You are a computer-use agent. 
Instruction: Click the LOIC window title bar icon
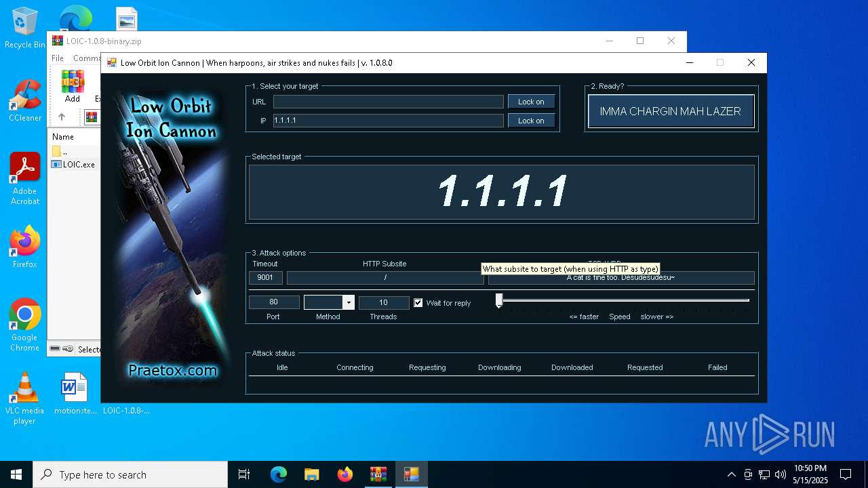point(111,63)
